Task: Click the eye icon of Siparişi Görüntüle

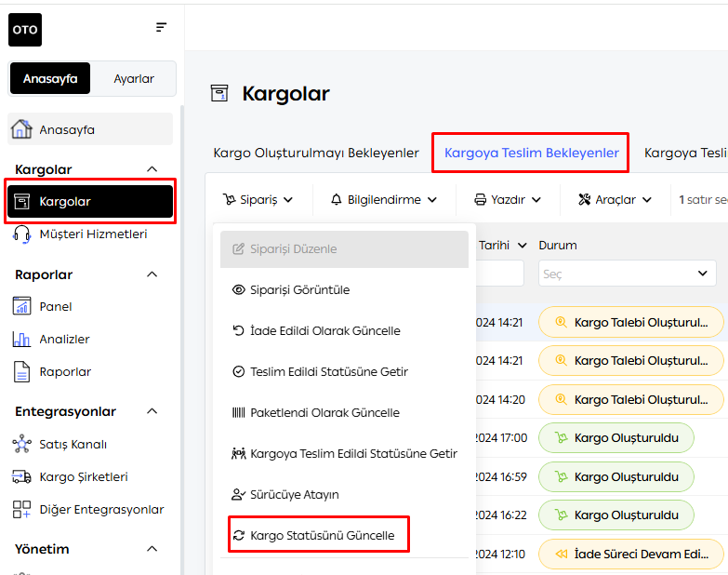Action: click(239, 289)
